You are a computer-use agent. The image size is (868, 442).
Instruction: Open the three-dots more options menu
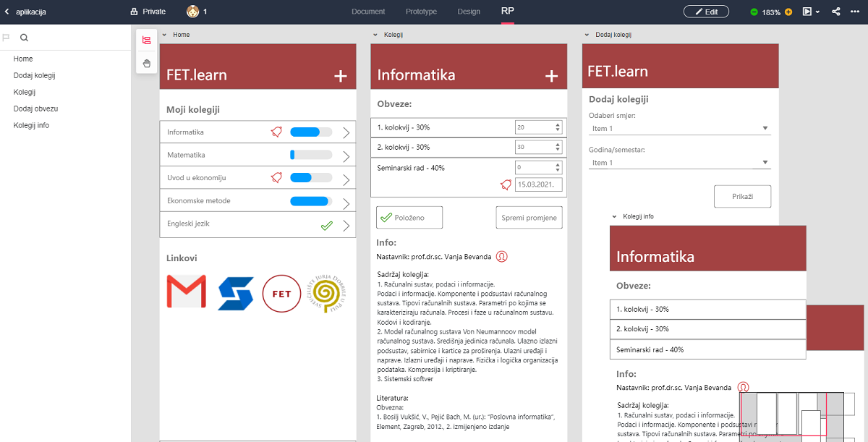(856, 12)
